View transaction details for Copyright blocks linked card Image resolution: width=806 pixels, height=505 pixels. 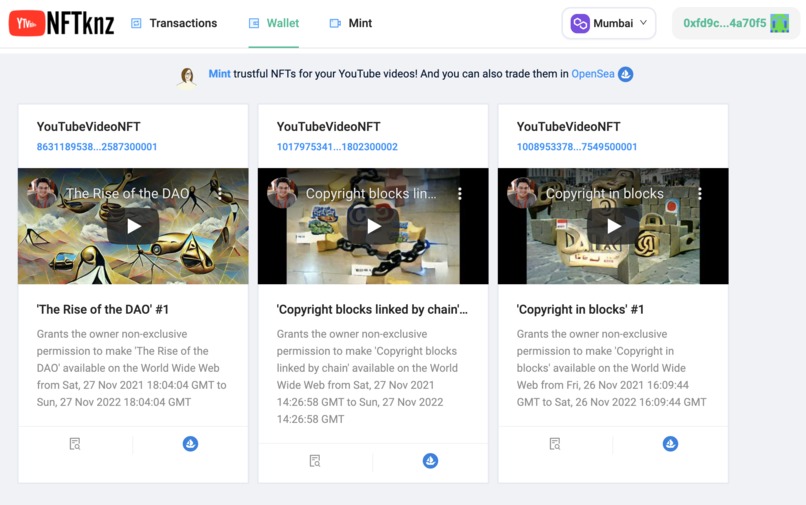(315, 461)
